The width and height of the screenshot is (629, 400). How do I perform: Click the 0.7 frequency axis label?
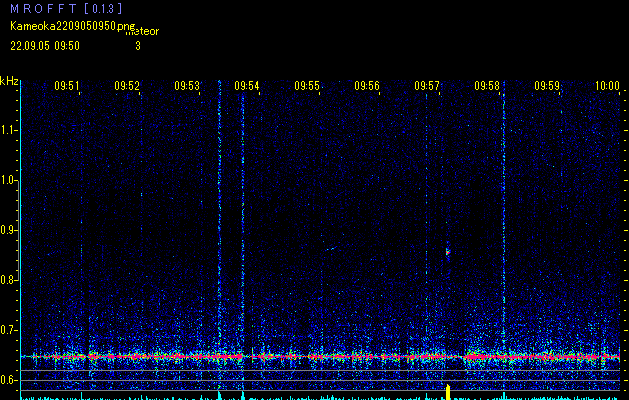pos(9,330)
